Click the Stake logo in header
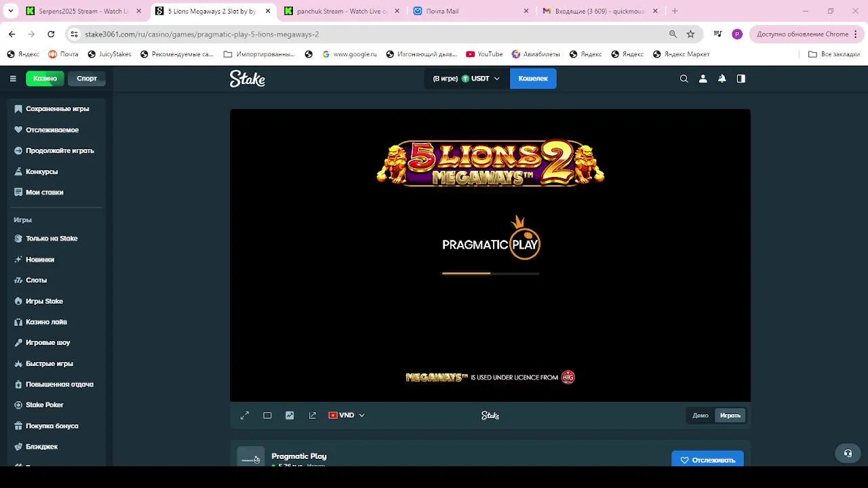Screen dimensions: 868x488 click(248, 79)
